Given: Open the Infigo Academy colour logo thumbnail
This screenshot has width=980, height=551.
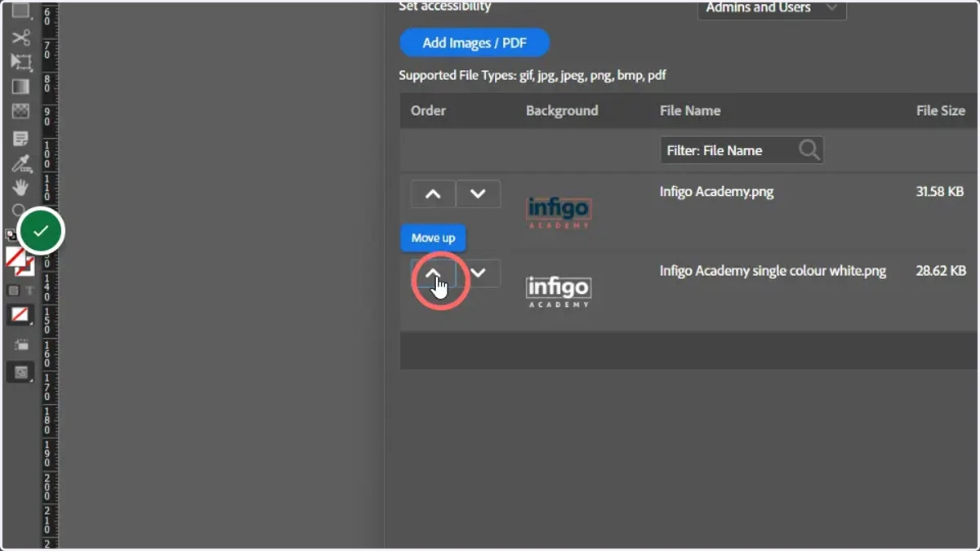Looking at the screenshot, I should pyautogui.click(x=559, y=212).
